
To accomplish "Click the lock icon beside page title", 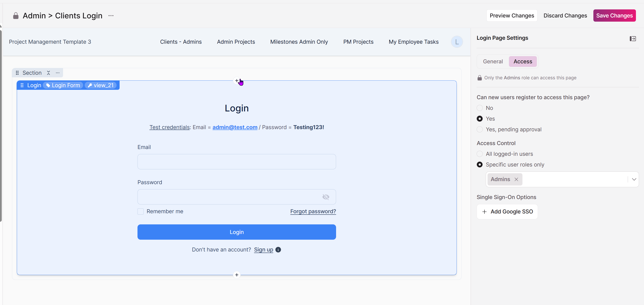I will [16, 16].
